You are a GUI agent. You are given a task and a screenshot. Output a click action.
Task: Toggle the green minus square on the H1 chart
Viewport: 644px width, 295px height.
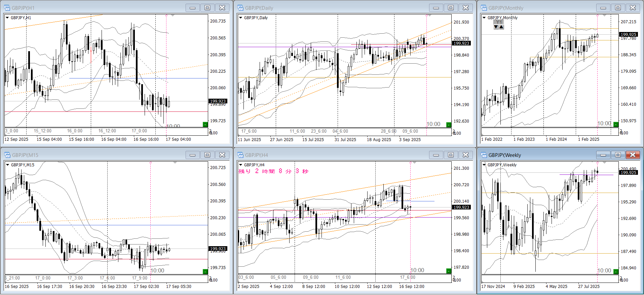205,125
